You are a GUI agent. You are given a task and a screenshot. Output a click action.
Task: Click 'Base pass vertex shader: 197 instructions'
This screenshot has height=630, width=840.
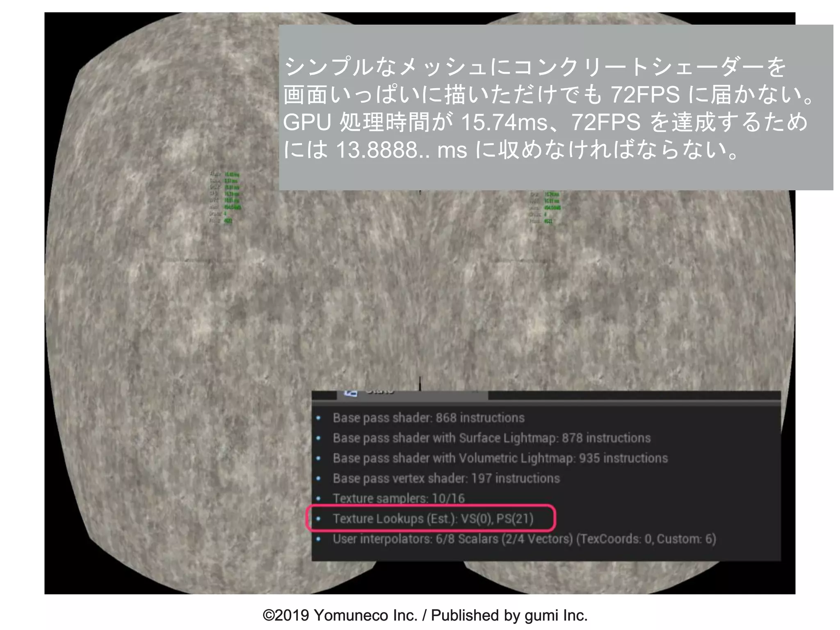(446, 478)
